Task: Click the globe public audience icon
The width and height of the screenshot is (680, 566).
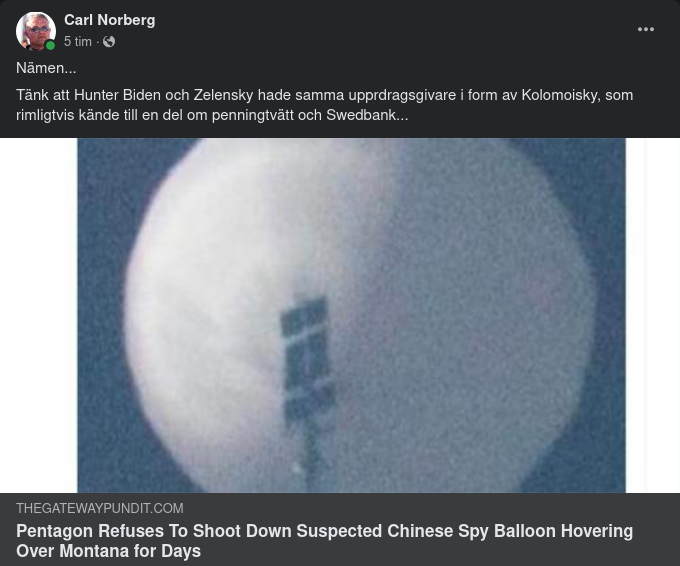Action: click(109, 42)
